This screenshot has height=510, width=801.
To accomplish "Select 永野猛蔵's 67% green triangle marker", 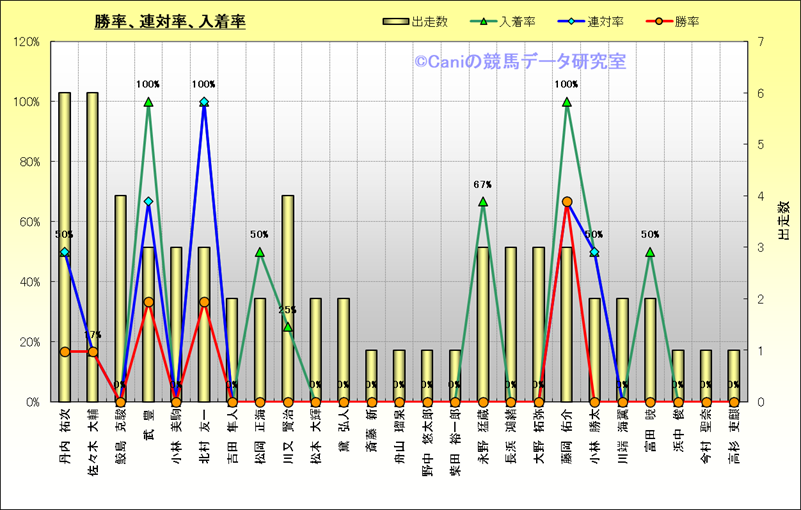I will (x=483, y=202).
